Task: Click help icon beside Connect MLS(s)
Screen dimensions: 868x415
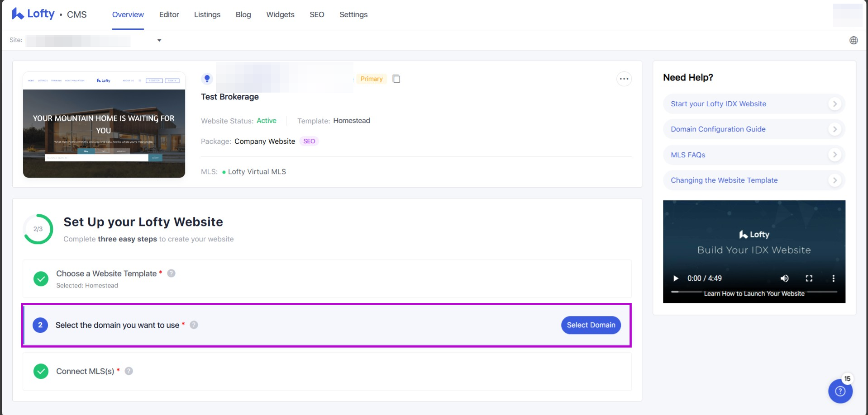Action: 129,371
